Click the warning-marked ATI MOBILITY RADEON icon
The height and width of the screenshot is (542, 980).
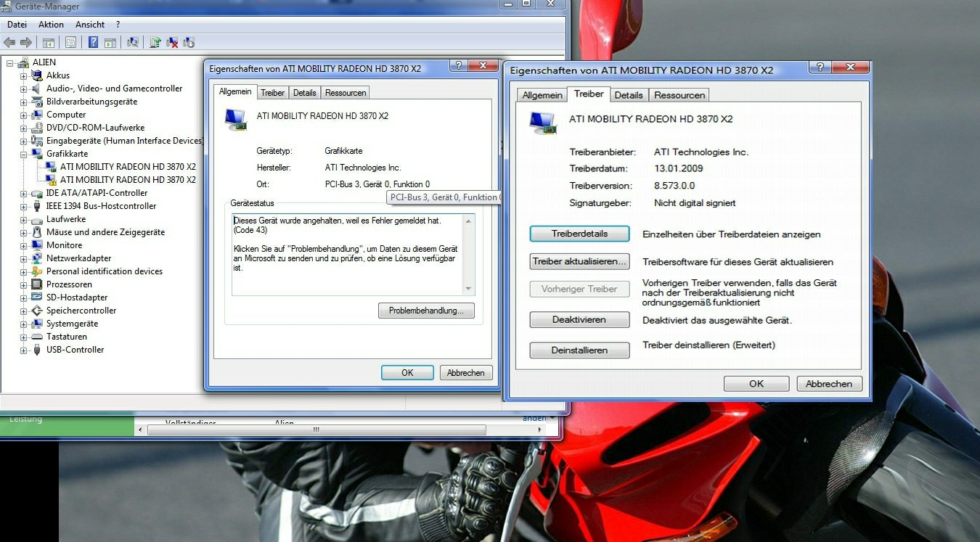51,180
